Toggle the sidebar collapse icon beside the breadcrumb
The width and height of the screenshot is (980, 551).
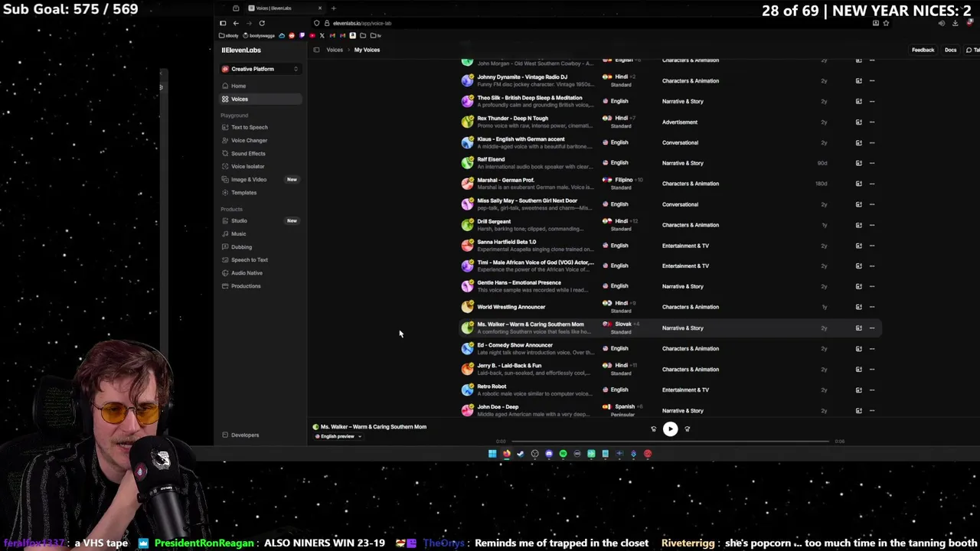click(x=316, y=50)
